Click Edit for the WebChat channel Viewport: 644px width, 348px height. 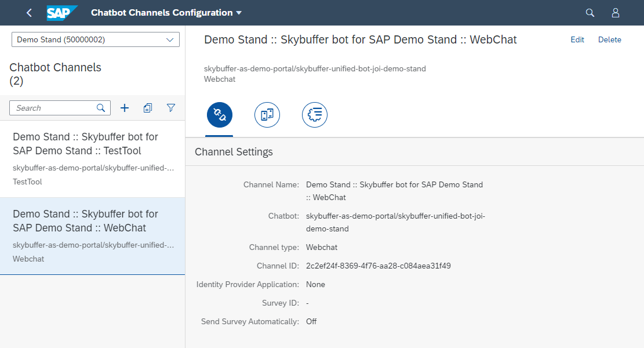click(577, 40)
